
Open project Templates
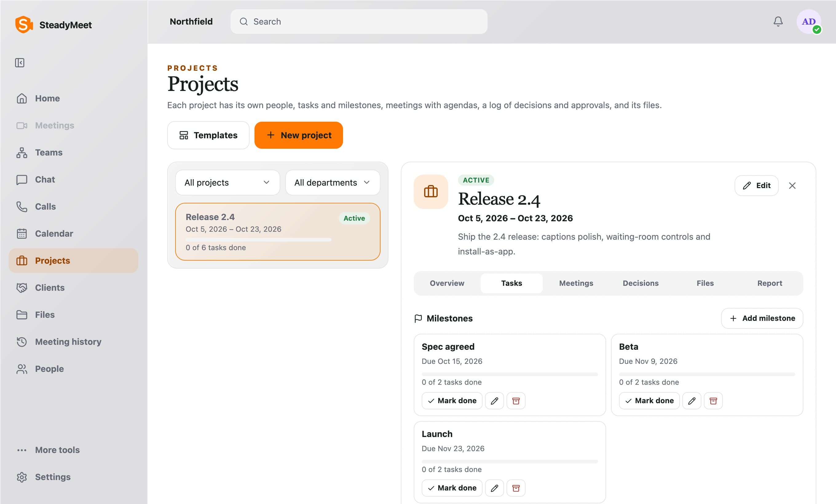(208, 135)
